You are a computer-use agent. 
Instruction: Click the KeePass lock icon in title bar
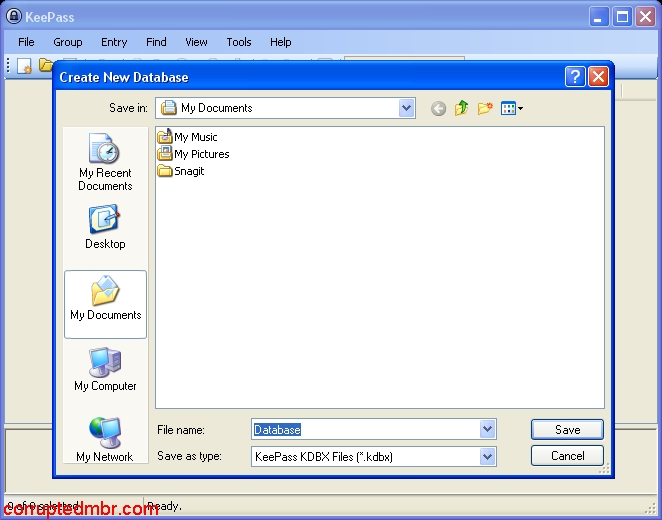click(14, 16)
